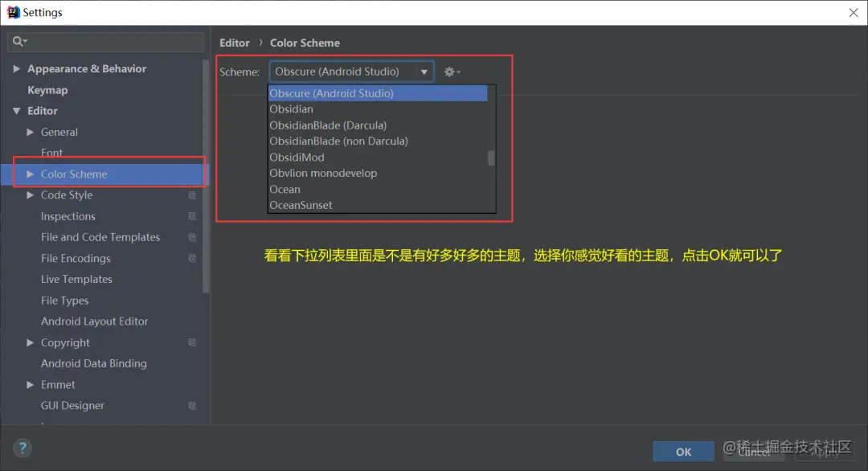Click the settings tree scrollbar

[207, 176]
